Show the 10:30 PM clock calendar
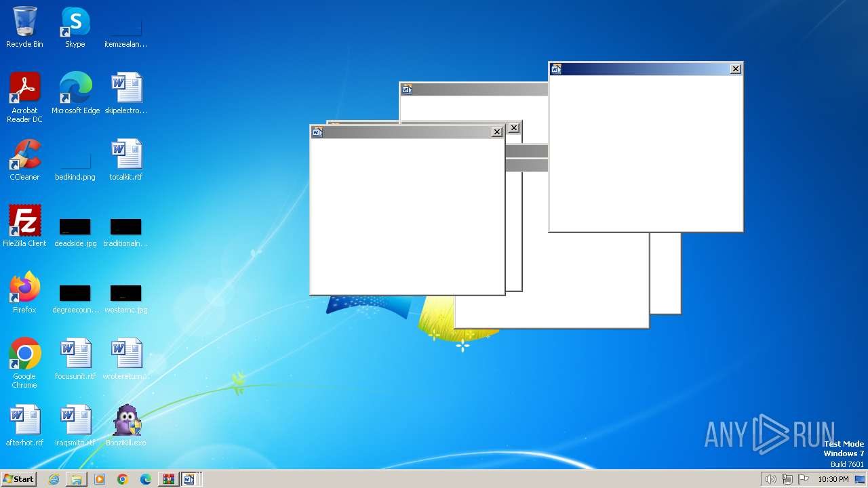The image size is (868, 488). 833,479
